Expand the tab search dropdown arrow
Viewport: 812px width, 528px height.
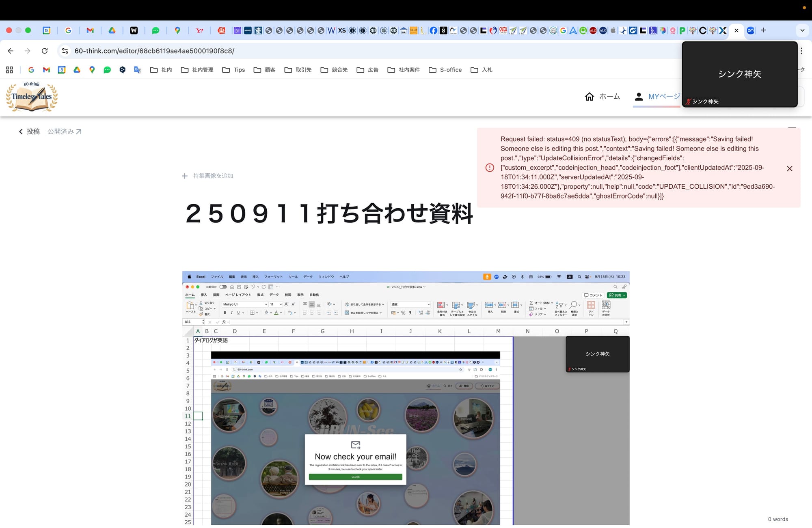[802, 30]
